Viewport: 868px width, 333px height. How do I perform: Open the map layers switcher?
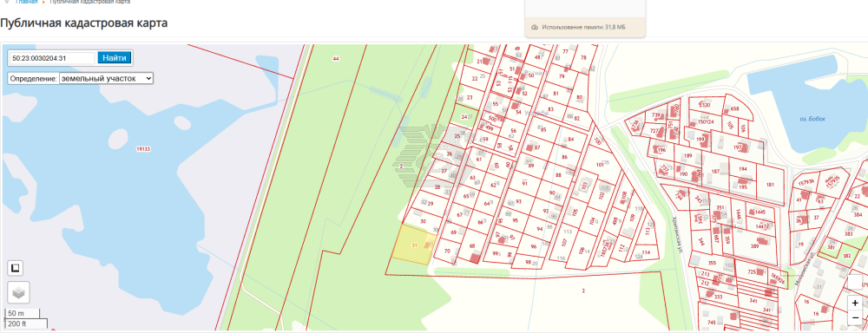tap(18, 292)
